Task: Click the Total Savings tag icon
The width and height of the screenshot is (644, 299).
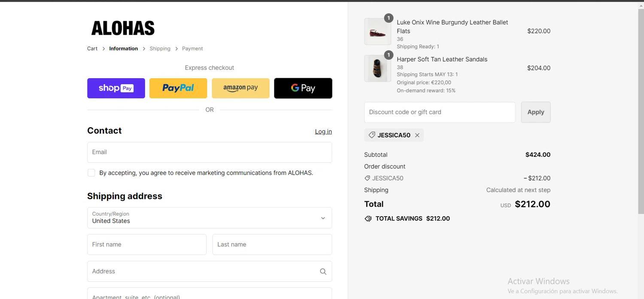Action: [x=368, y=219]
